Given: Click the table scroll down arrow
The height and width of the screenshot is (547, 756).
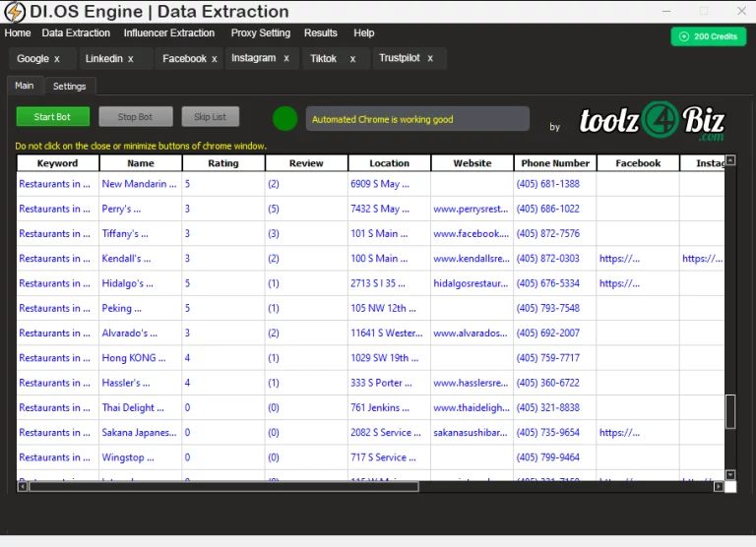Looking at the screenshot, I should [x=730, y=475].
